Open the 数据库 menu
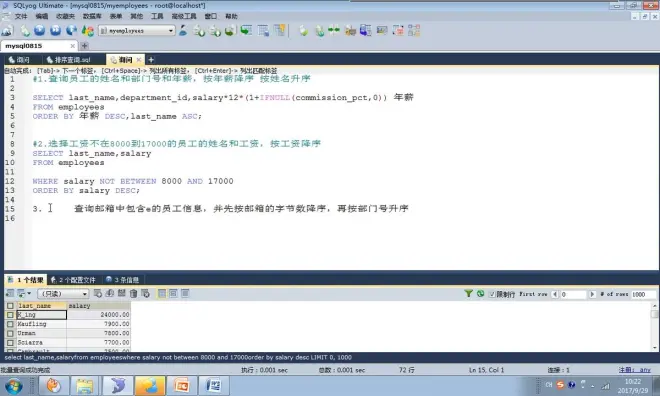Image resolution: width=660 pixels, height=396 pixels. [x=92, y=16]
